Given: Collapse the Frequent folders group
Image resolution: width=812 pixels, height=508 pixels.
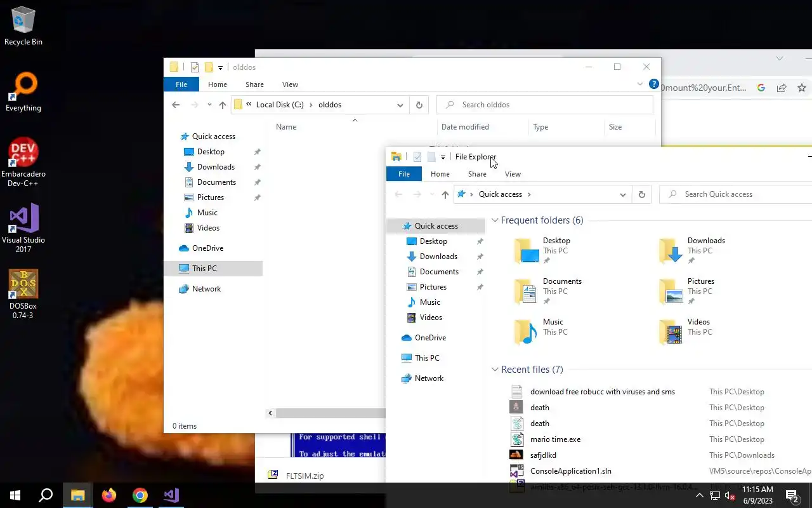Looking at the screenshot, I should (495, 220).
